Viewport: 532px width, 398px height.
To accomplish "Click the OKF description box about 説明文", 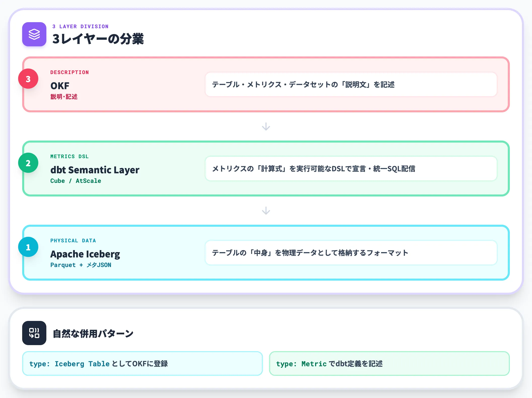I will [351, 84].
